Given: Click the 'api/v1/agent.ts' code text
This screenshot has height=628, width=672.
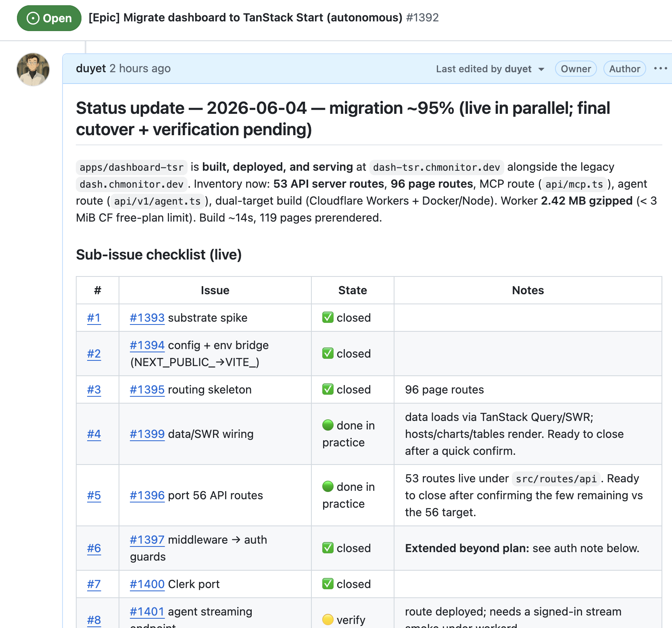Looking at the screenshot, I should (157, 201).
